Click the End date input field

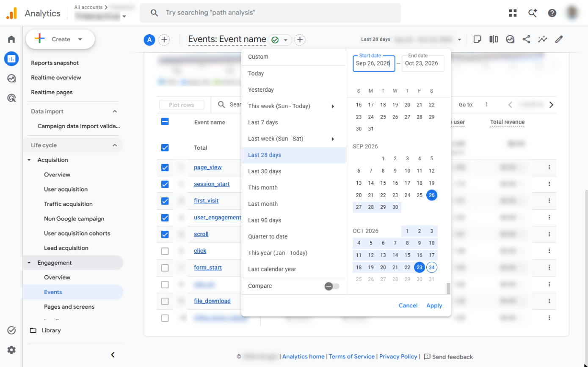(x=423, y=63)
